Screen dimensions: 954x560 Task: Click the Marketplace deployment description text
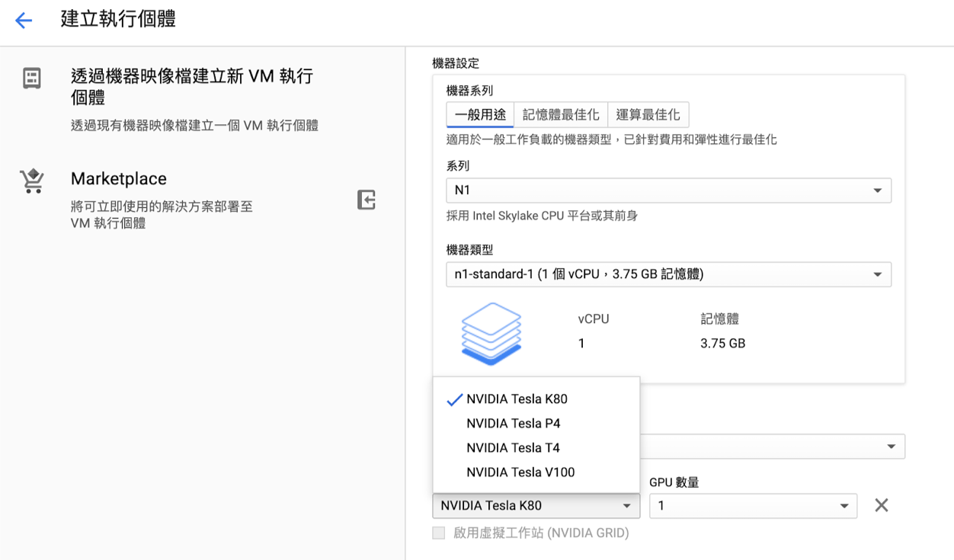coord(162,215)
